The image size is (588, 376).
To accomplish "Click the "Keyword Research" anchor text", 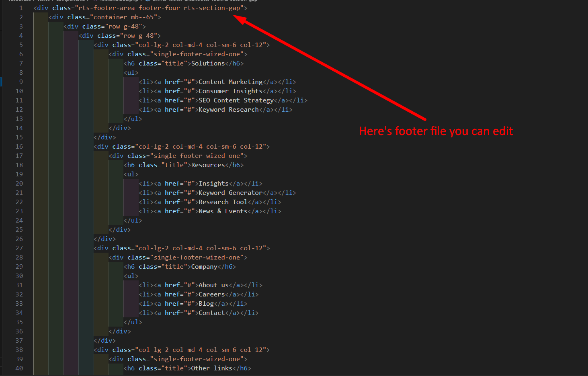I will (228, 110).
